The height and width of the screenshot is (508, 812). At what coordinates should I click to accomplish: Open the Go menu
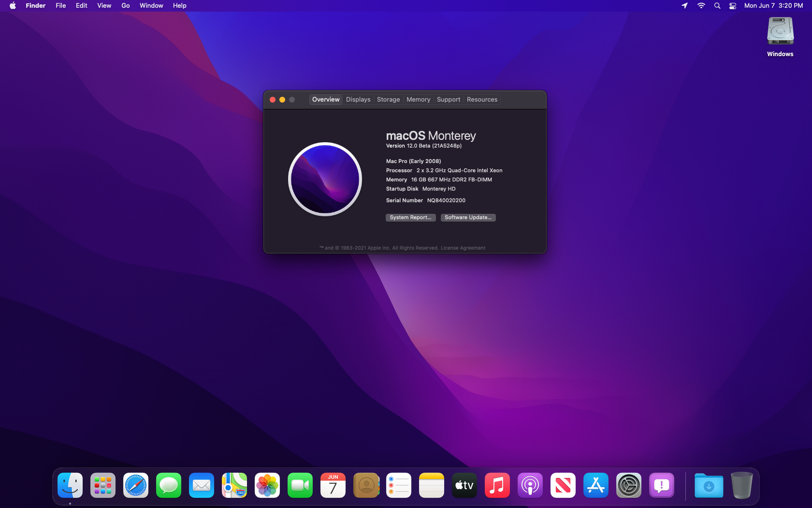click(x=126, y=6)
